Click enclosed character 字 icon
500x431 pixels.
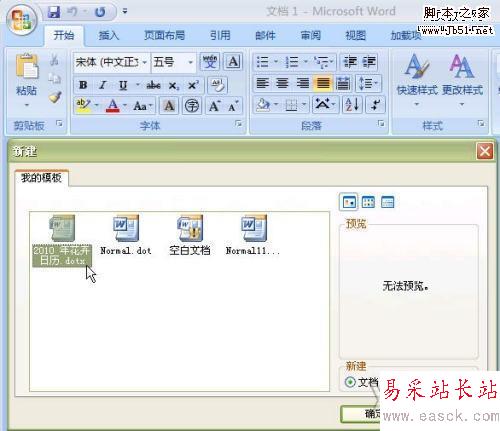point(192,106)
